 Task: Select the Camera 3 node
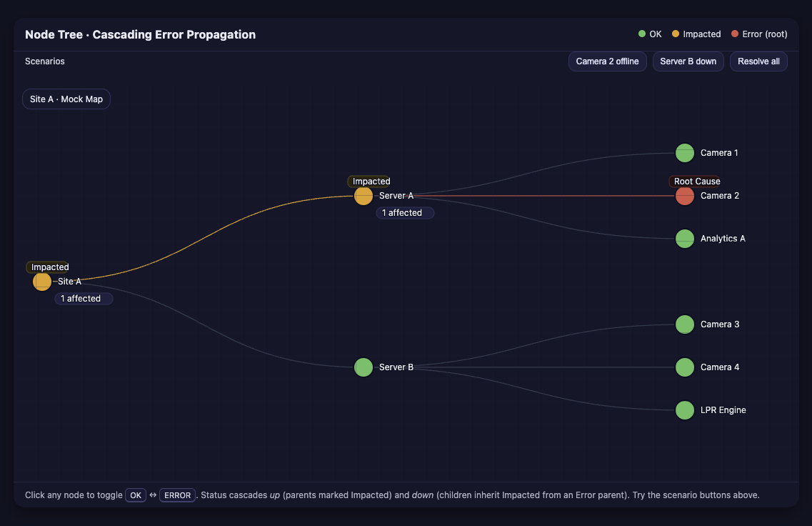click(684, 324)
